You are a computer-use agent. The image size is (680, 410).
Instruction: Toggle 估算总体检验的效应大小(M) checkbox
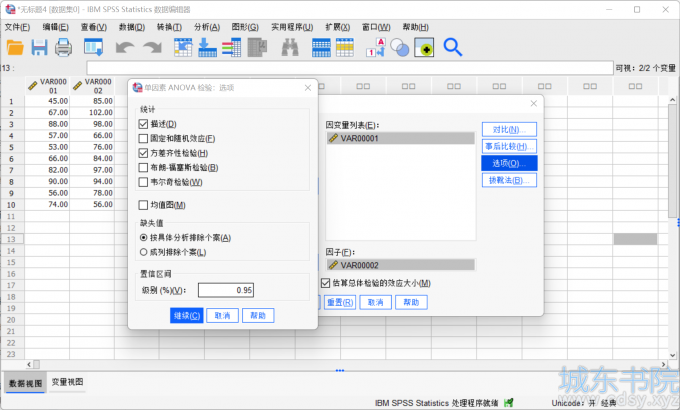[325, 283]
